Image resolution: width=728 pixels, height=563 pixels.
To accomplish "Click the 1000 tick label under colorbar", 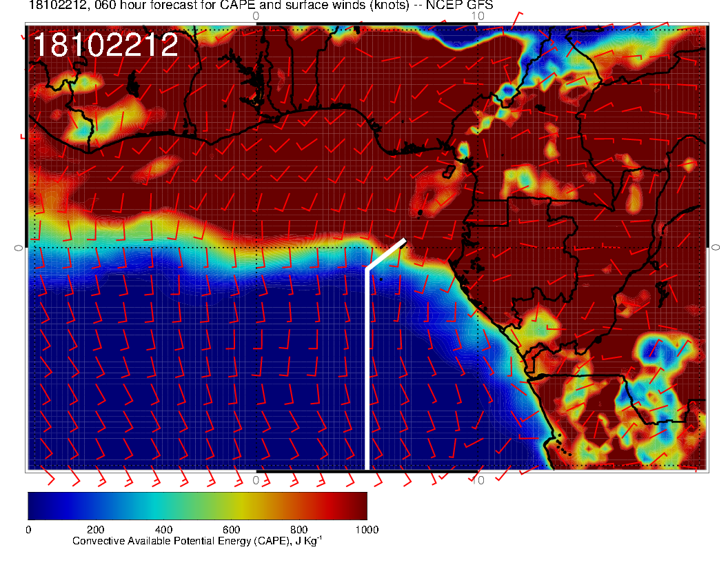I will 366,530.
